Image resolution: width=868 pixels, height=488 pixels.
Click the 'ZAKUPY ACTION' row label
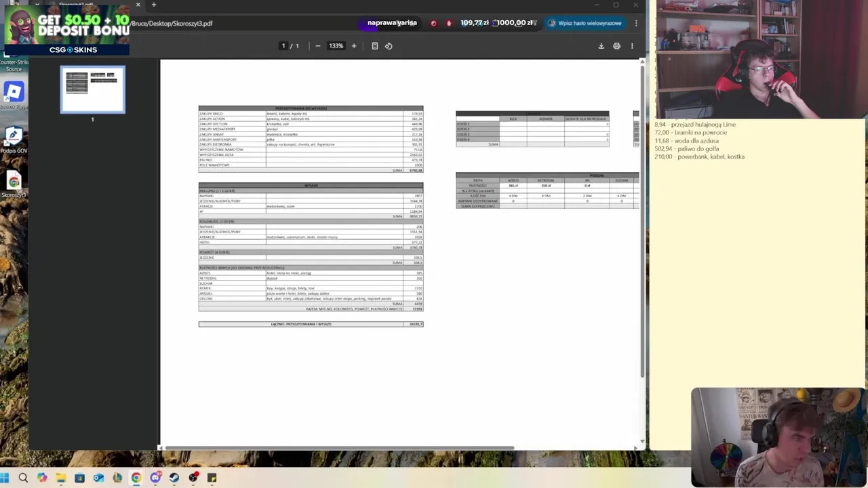coord(212,119)
